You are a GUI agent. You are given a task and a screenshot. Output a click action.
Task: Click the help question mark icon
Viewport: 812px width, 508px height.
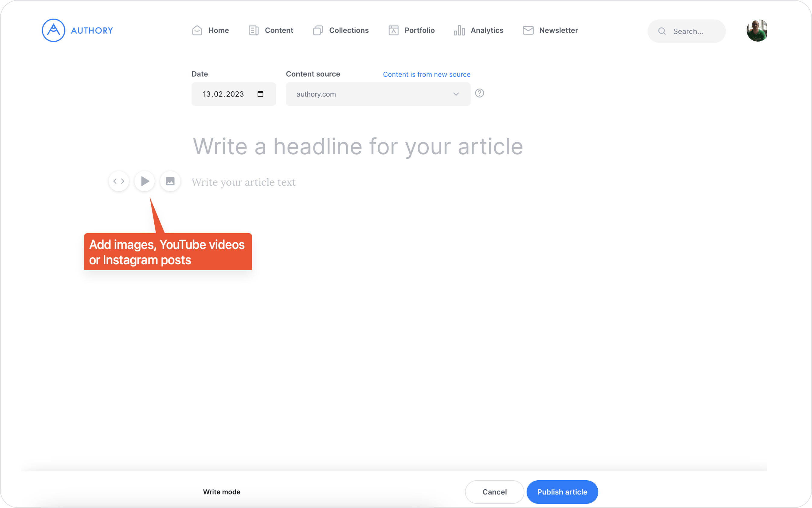(x=479, y=93)
